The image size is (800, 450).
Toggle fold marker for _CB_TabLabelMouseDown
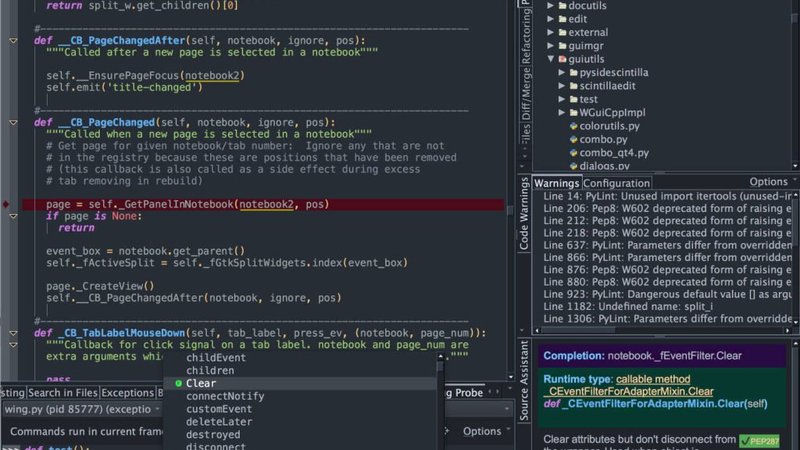click(x=13, y=333)
